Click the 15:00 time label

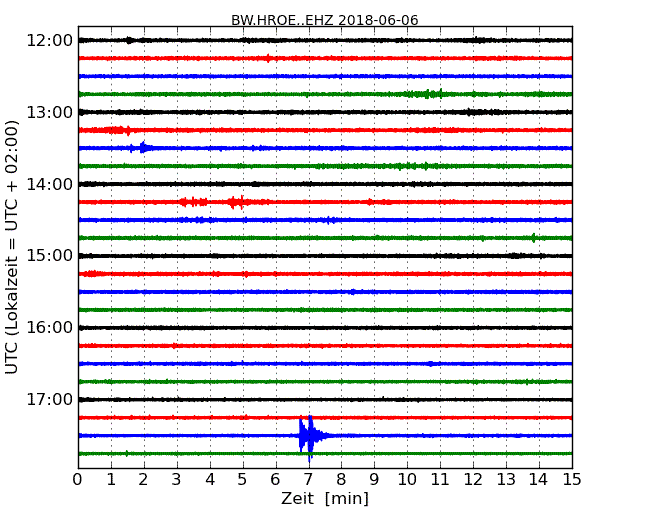pyautogui.click(x=50, y=255)
